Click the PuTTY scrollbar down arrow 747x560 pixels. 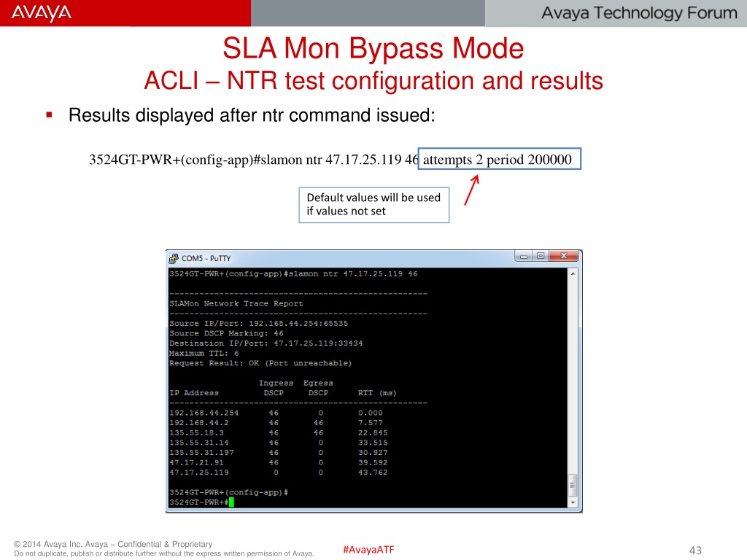[x=573, y=502]
